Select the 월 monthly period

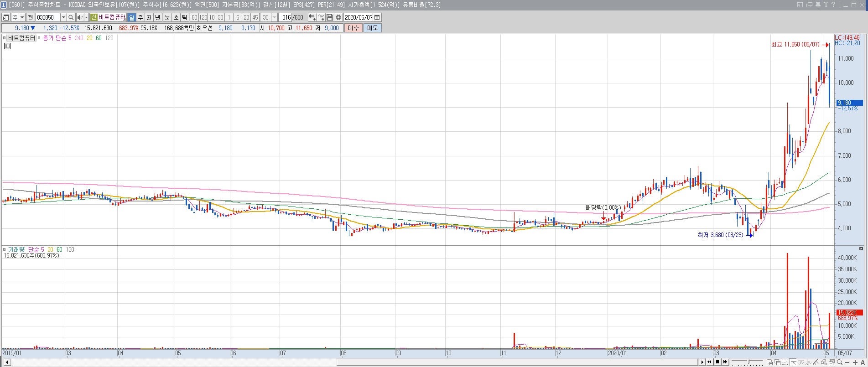[149, 17]
